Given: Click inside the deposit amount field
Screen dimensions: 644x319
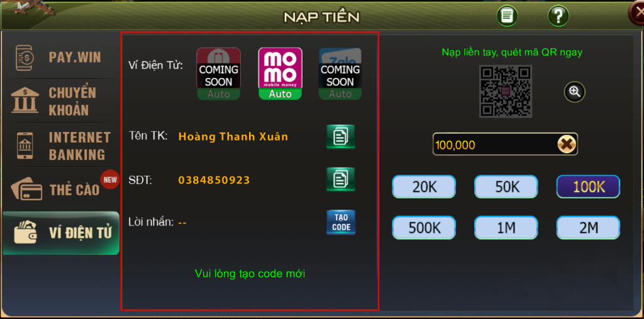Looking at the screenshot, I should pos(495,144).
